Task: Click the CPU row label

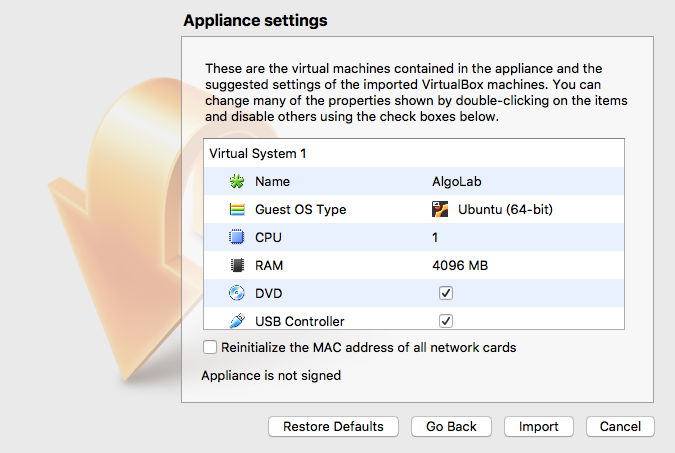Action: 268,237
